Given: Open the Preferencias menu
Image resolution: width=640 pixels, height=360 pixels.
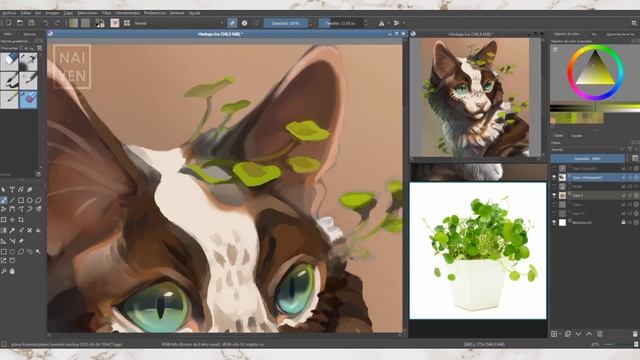Looking at the screenshot, I should 155,13.
